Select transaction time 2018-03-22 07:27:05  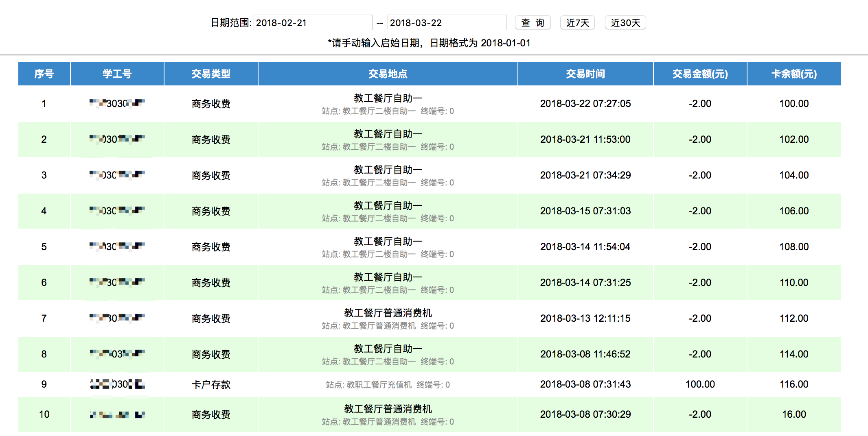[585, 104]
